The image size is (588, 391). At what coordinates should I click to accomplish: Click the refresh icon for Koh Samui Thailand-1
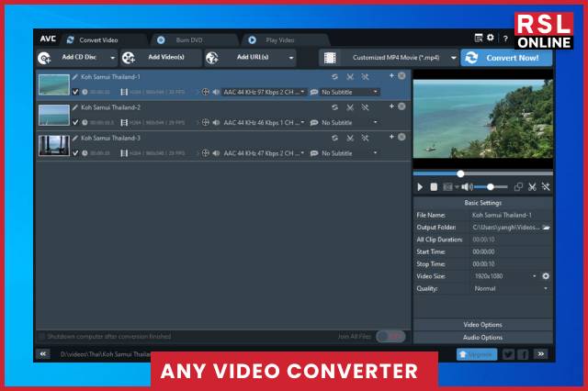[x=334, y=77]
